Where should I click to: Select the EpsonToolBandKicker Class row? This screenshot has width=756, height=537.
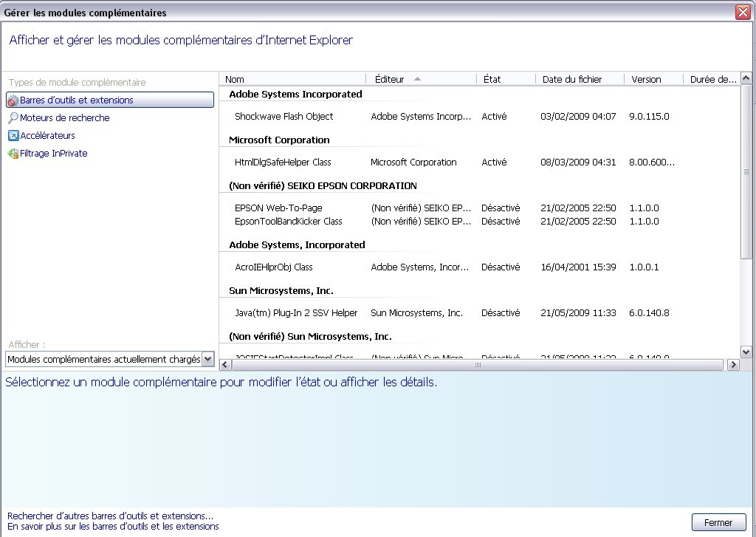tap(479, 222)
